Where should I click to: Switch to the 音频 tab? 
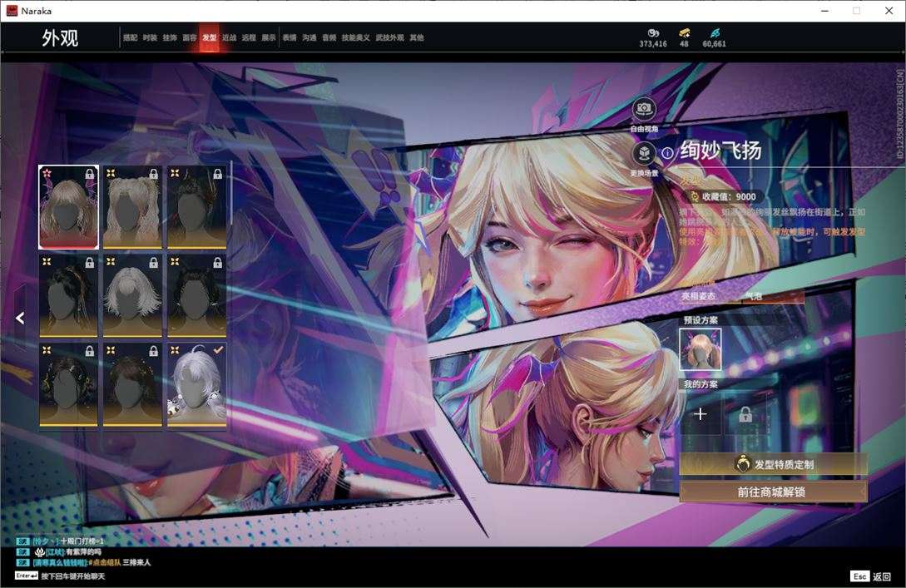point(329,37)
